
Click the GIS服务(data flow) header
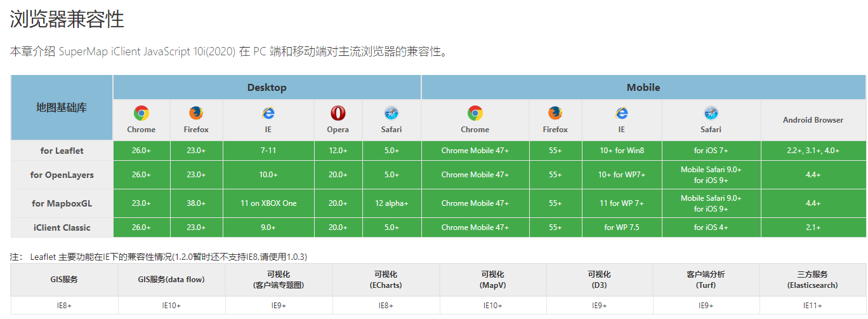(x=171, y=280)
